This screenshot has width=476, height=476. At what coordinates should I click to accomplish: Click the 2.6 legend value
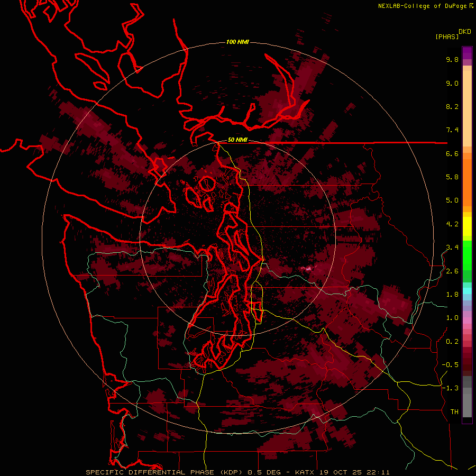[x=452, y=271]
